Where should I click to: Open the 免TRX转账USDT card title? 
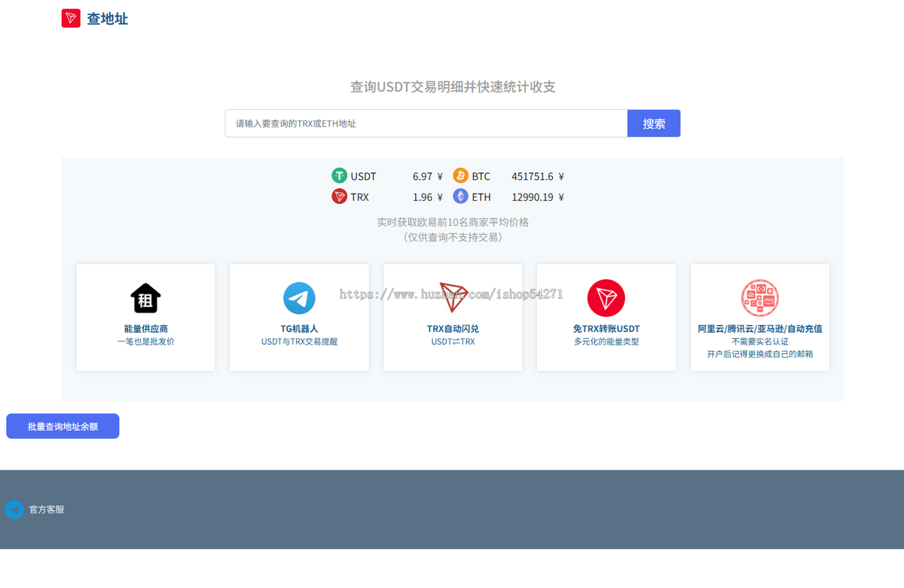pos(606,329)
